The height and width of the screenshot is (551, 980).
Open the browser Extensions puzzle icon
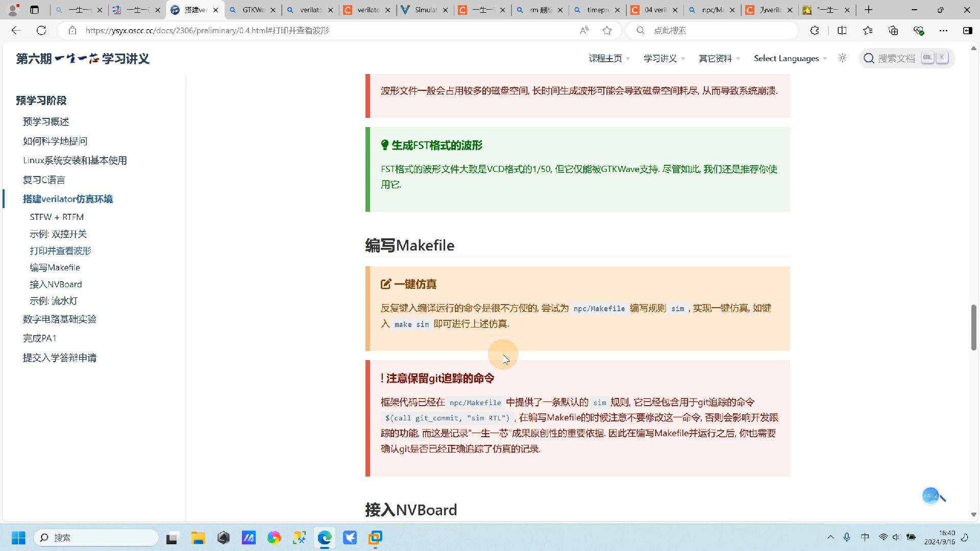(814, 30)
